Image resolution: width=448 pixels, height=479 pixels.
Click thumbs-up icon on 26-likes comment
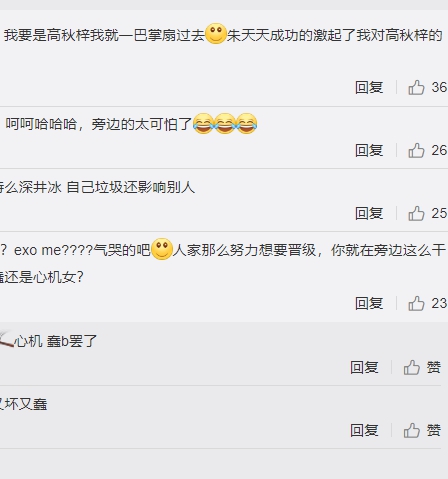416,150
